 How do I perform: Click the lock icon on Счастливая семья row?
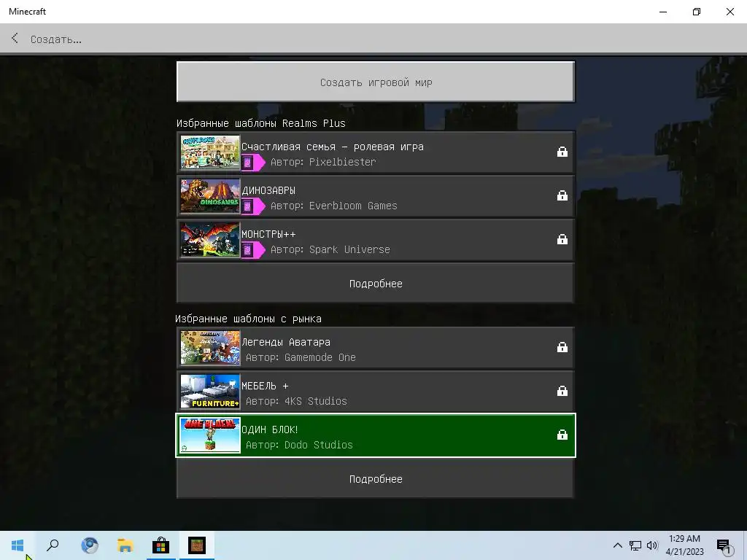click(562, 152)
